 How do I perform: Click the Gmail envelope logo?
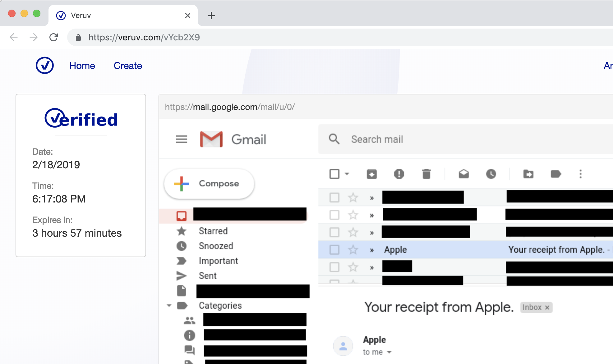pos(211,139)
